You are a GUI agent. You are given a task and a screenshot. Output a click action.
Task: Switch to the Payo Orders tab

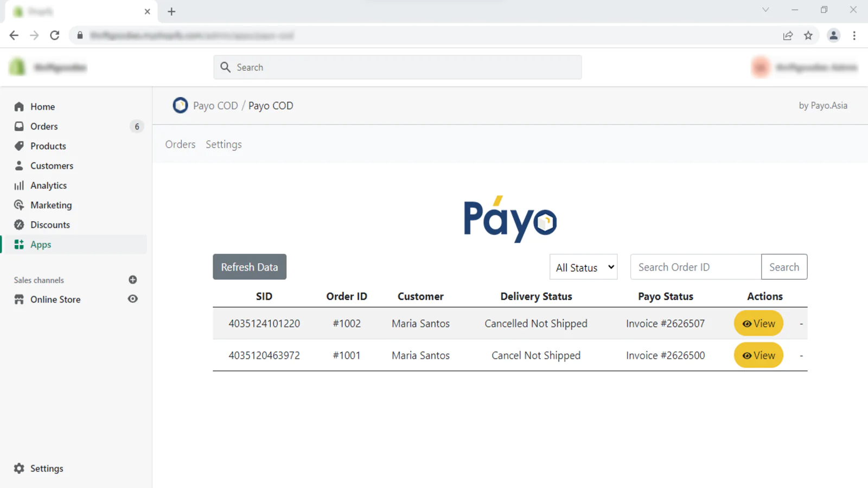coord(180,144)
